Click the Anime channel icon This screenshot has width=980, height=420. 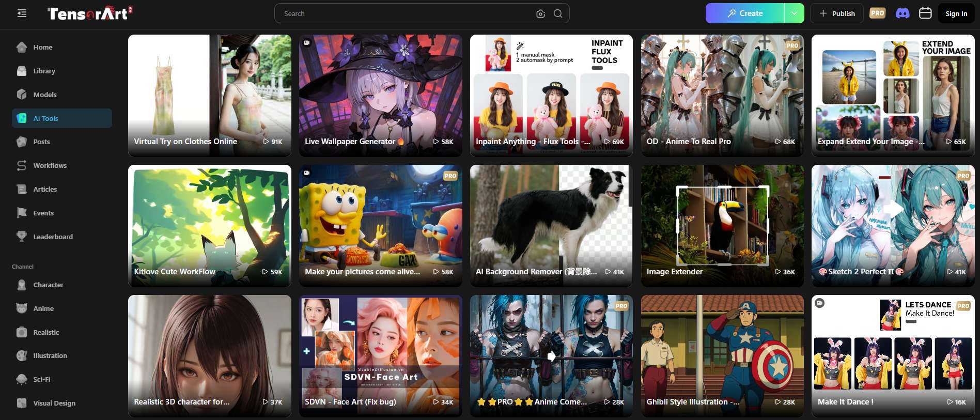(x=22, y=308)
